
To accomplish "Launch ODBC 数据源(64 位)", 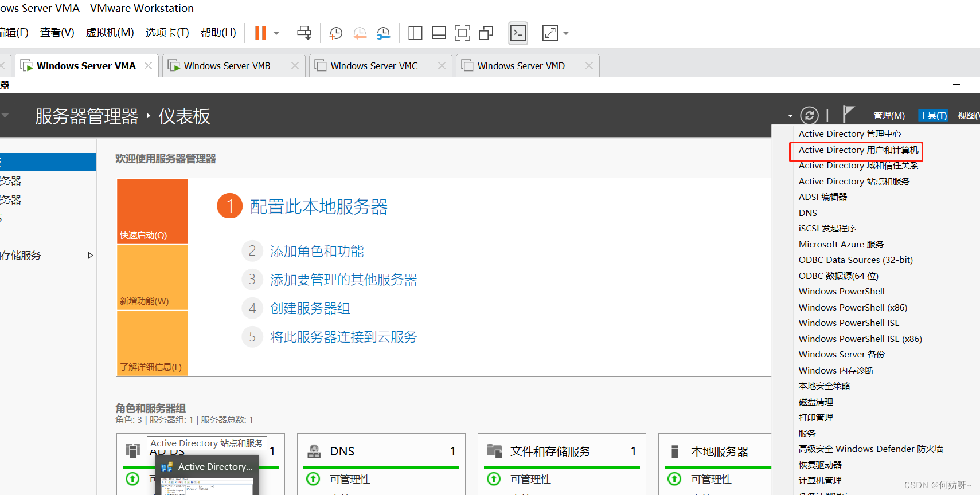I will [838, 276].
